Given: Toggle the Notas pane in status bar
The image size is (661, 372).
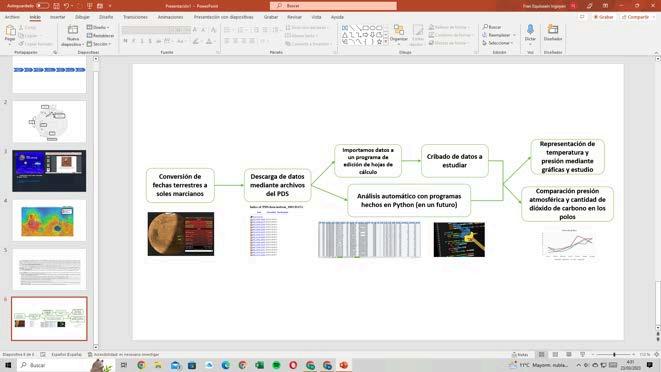Looking at the screenshot, I should coord(520,355).
